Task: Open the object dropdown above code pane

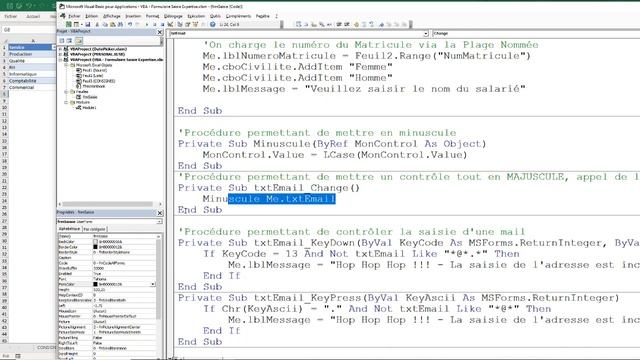Action: point(426,33)
